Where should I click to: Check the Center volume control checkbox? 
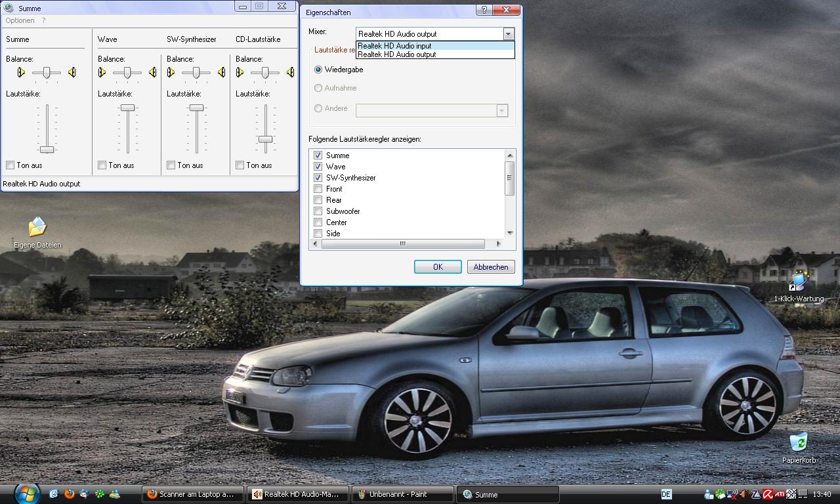point(318,222)
